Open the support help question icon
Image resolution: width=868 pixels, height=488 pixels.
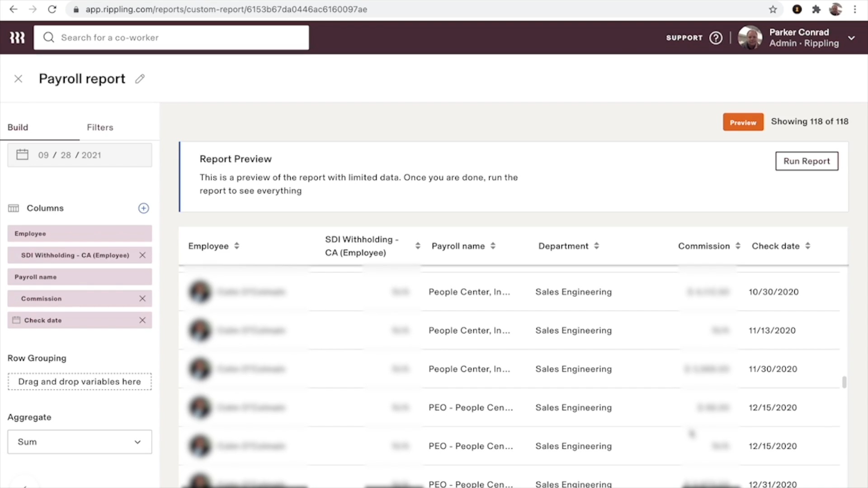[x=716, y=38]
